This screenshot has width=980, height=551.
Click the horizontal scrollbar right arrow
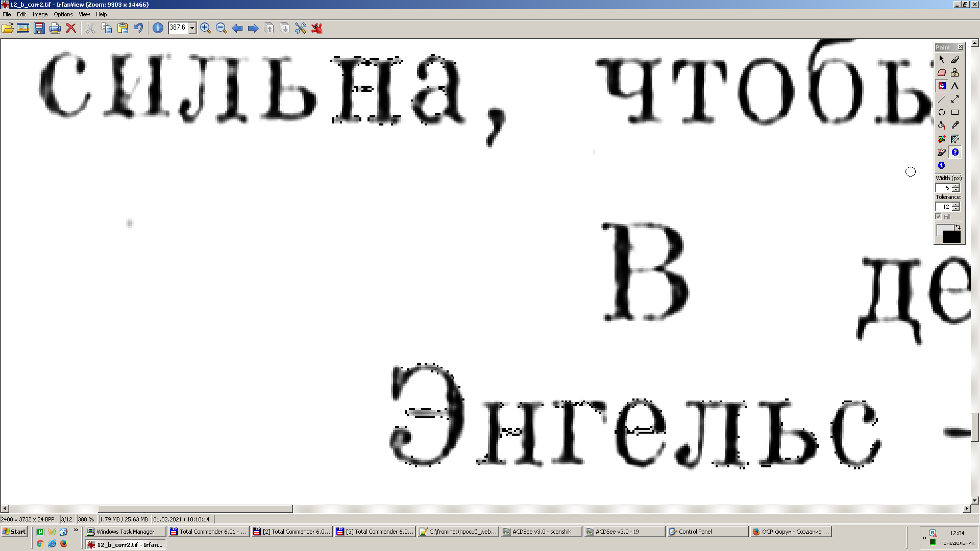click(x=966, y=509)
